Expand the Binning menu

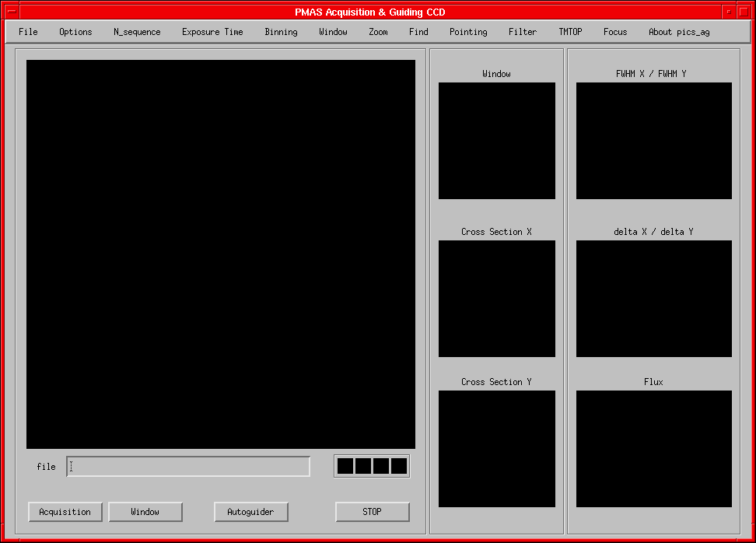281,32
